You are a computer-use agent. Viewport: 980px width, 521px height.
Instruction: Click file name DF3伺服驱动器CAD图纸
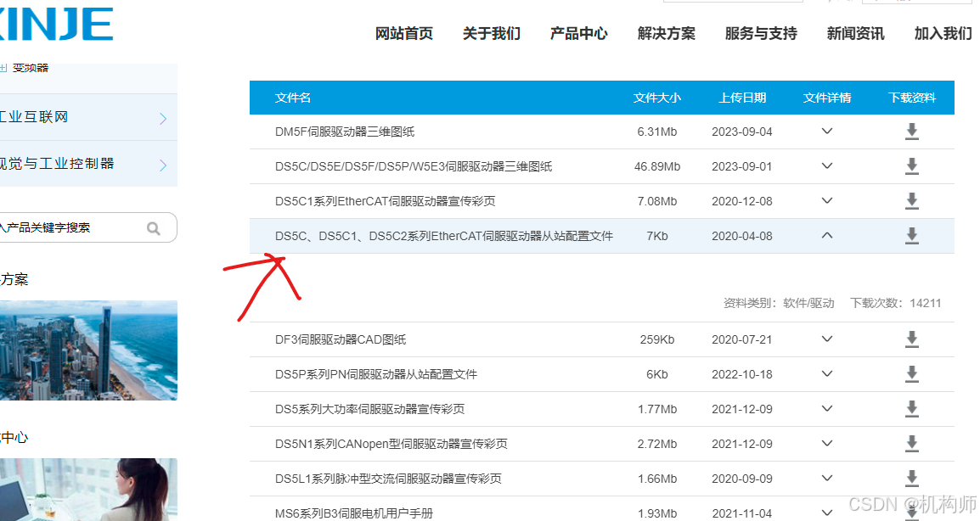(x=341, y=339)
